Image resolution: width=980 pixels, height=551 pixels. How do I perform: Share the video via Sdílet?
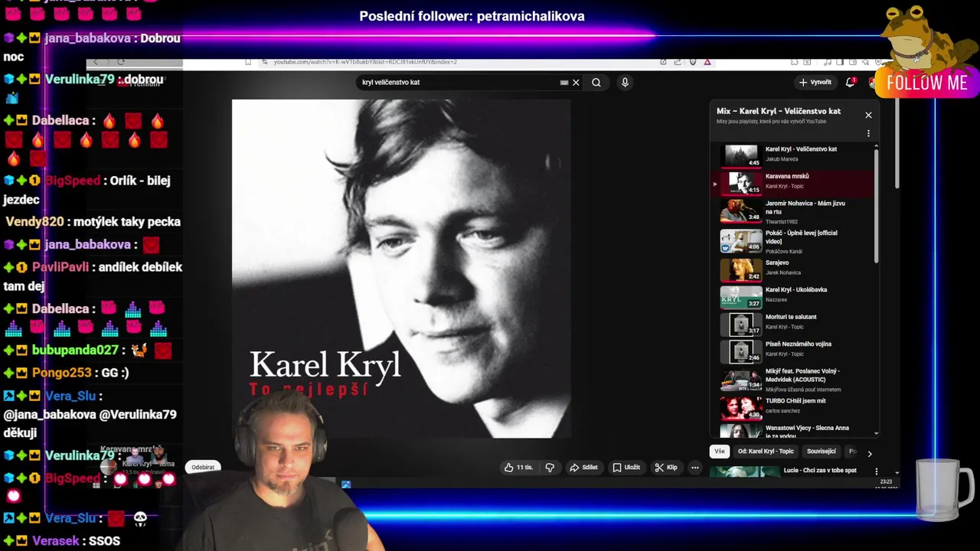click(x=583, y=468)
